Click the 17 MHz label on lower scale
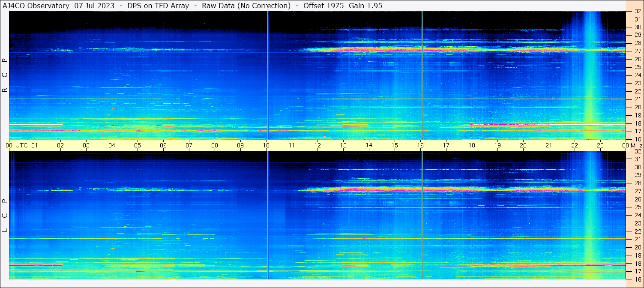 [x=638, y=271]
